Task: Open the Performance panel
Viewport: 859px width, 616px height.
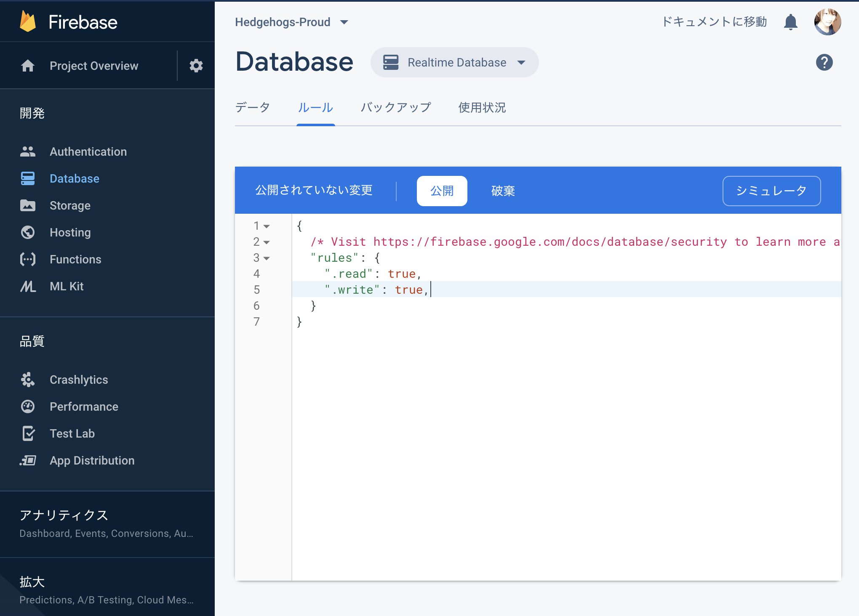Action: tap(84, 406)
